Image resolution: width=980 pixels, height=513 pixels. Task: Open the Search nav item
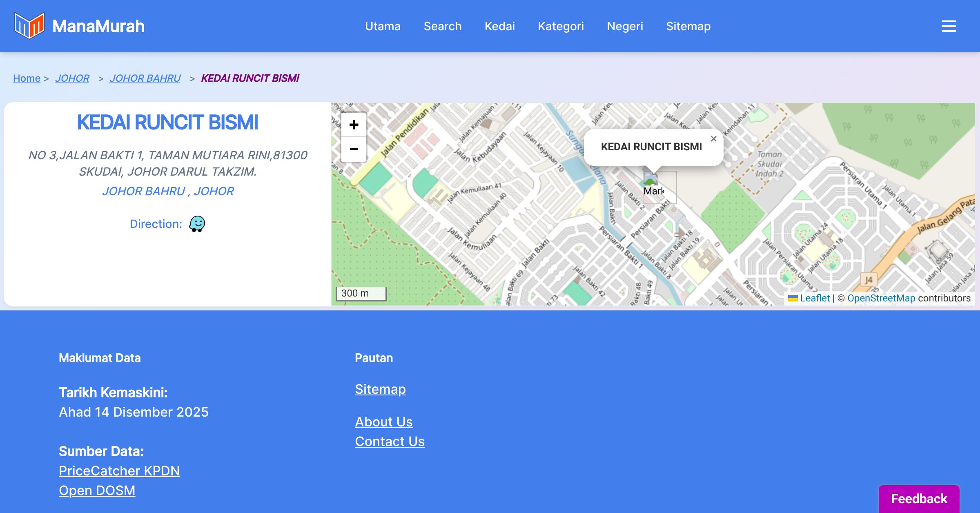coord(443,26)
